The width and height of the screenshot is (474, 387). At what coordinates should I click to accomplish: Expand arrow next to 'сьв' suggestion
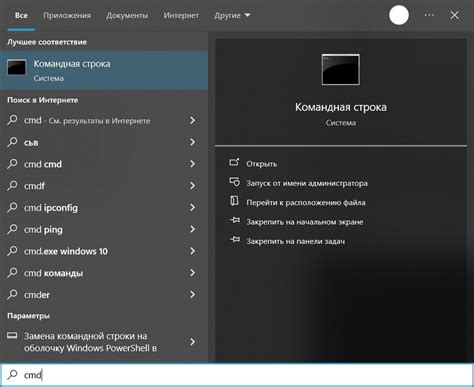click(192, 142)
